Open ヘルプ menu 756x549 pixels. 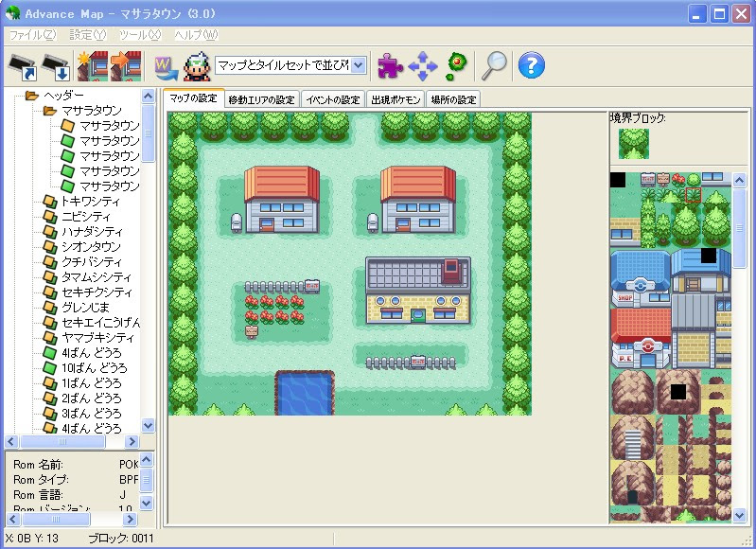coord(196,35)
